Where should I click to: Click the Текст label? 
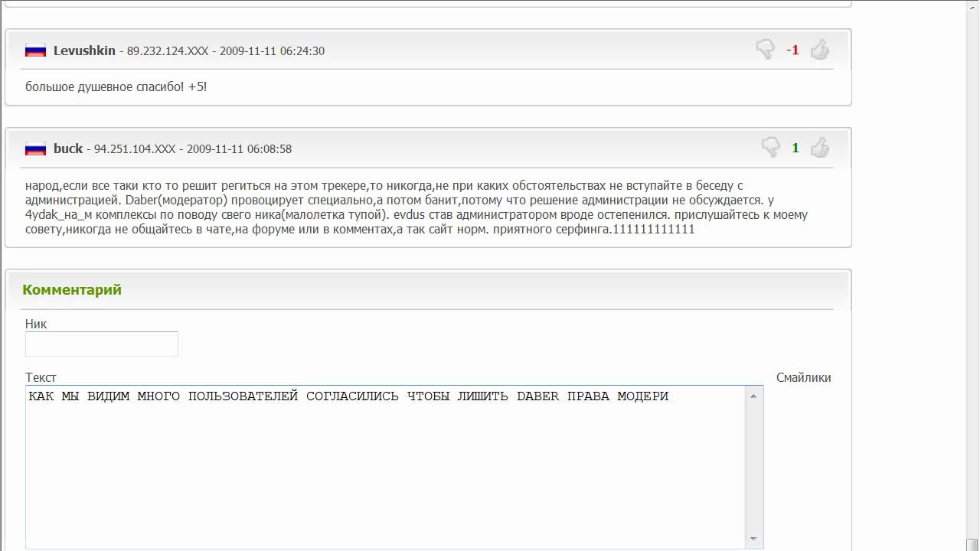point(41,377)
